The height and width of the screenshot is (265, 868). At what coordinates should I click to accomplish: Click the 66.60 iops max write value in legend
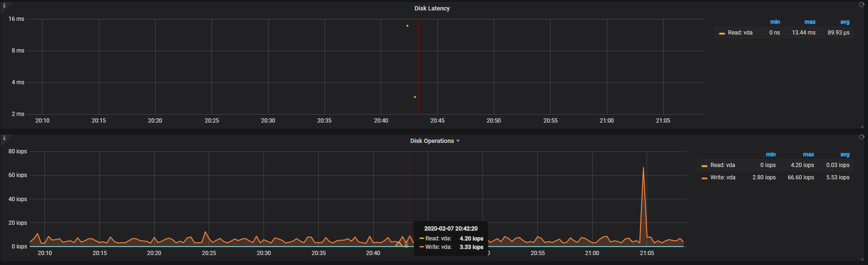[801, 177]
